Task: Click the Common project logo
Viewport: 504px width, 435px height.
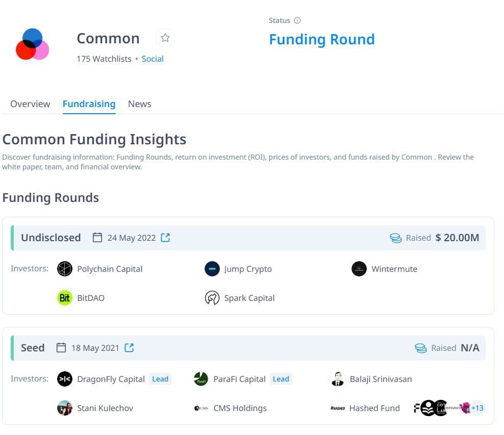Action: click(32, 44)
